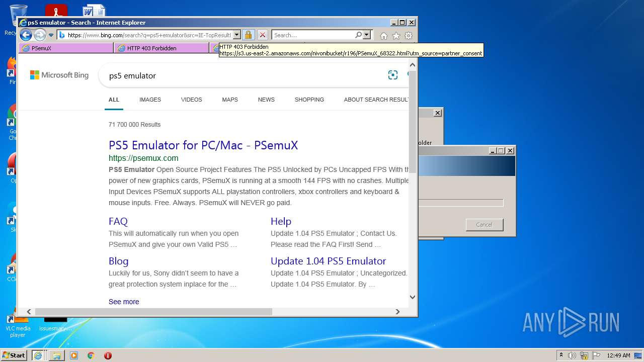Open the VIDEOS search tab
The height and width of the screenshot is (362, 644).
click(191, 100)
